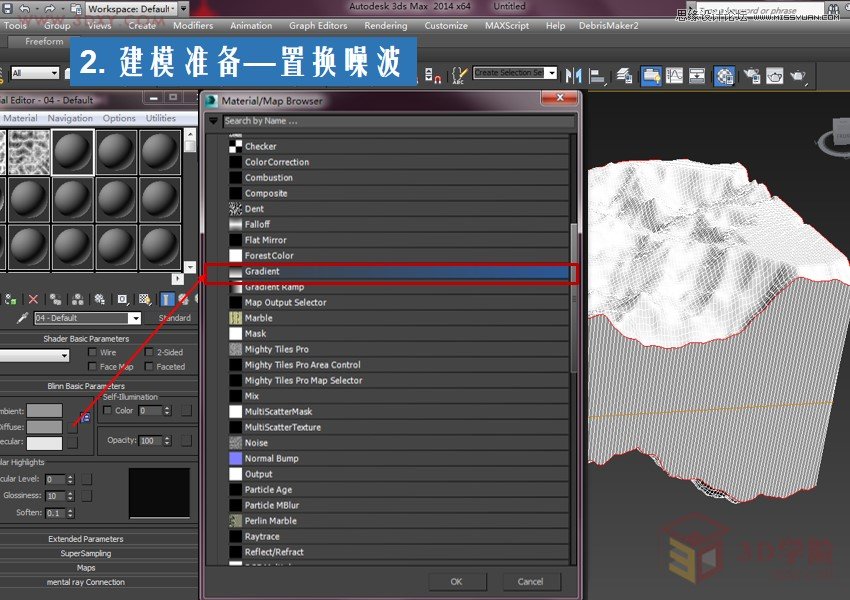Click the Ambient color swatch

coord(44,411)
